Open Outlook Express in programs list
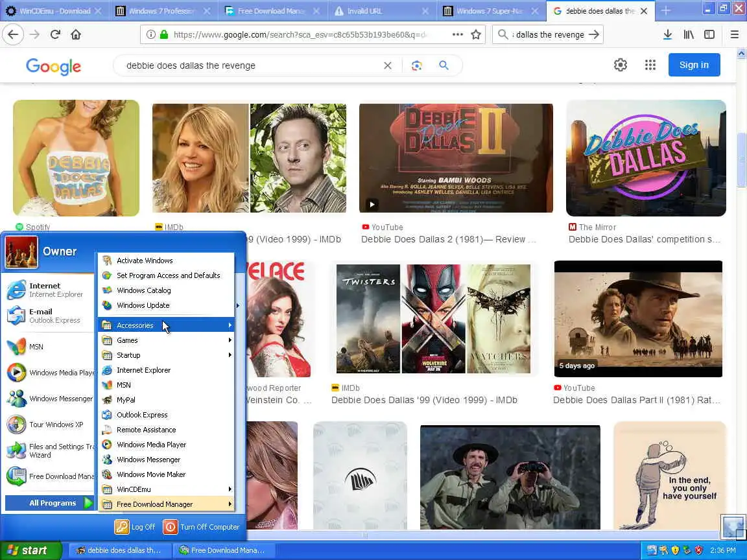This screenshot has width=747, height=560. (x=167, y=415)
